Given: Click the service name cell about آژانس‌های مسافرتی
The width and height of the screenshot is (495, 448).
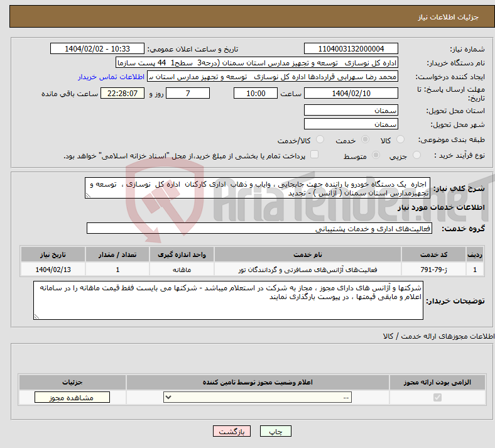Looking at the screenshot, I should pyautogui.click(x=307, y=270).
